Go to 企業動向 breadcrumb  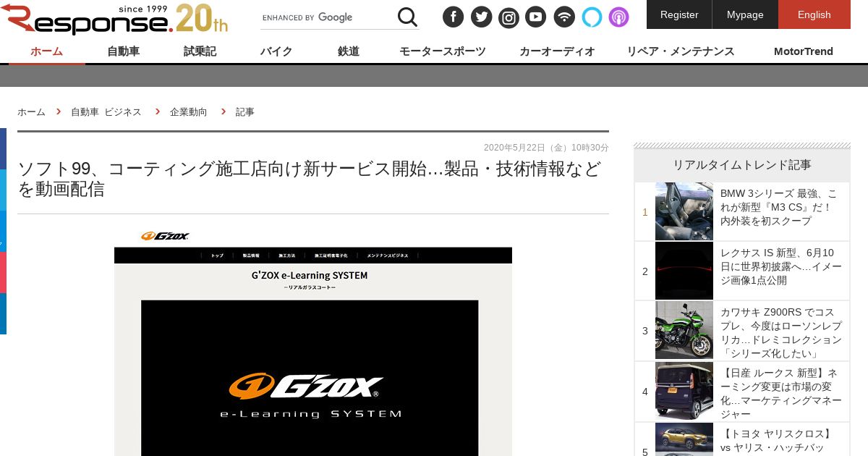(189, 112)
